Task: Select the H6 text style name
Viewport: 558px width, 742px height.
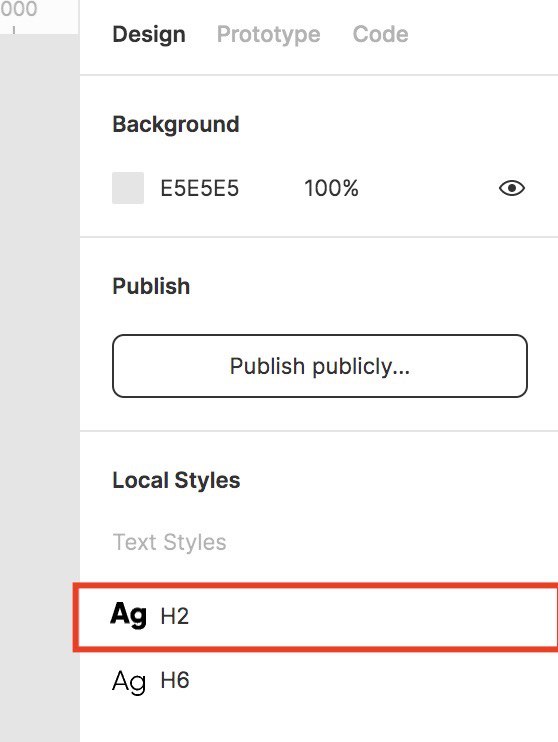Action: pos(175,680)
